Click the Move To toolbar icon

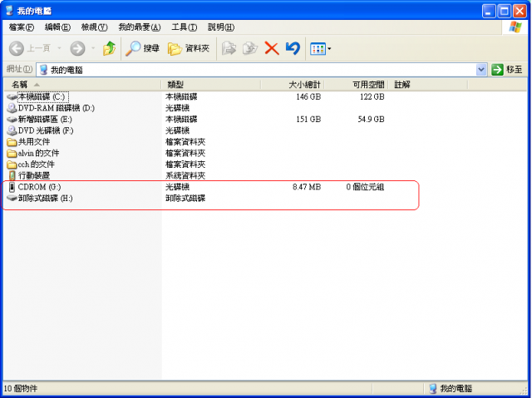tap(229, 48)
